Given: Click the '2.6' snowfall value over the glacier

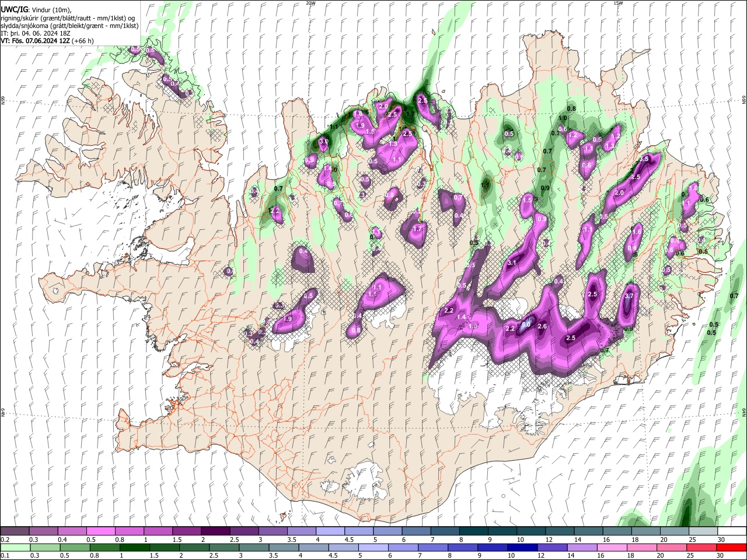Looking at the screenshot, I should pos(542,326).
